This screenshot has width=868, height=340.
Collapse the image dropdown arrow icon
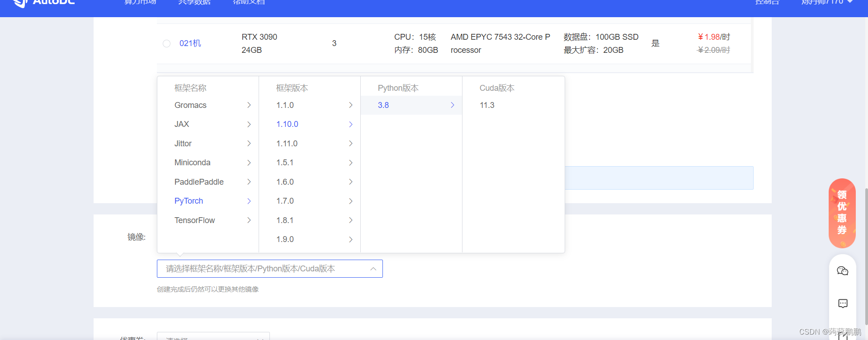(x=373, y=269)
